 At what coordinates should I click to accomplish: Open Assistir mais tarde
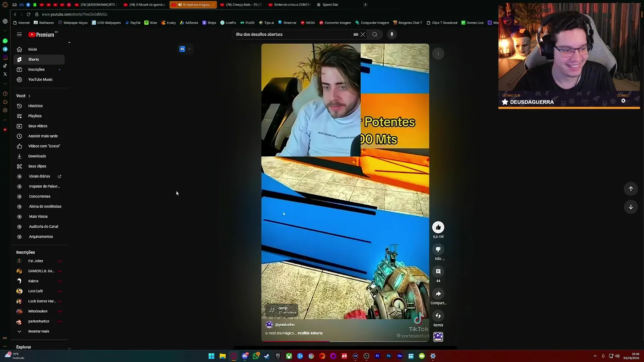coord(39,136)
